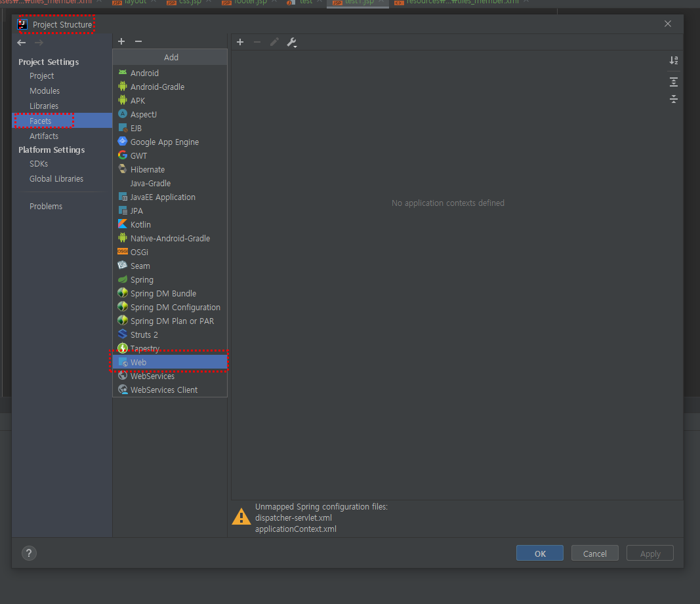Click dispatcher-servlet.xml warning text
700x604 pixels.
293,518
